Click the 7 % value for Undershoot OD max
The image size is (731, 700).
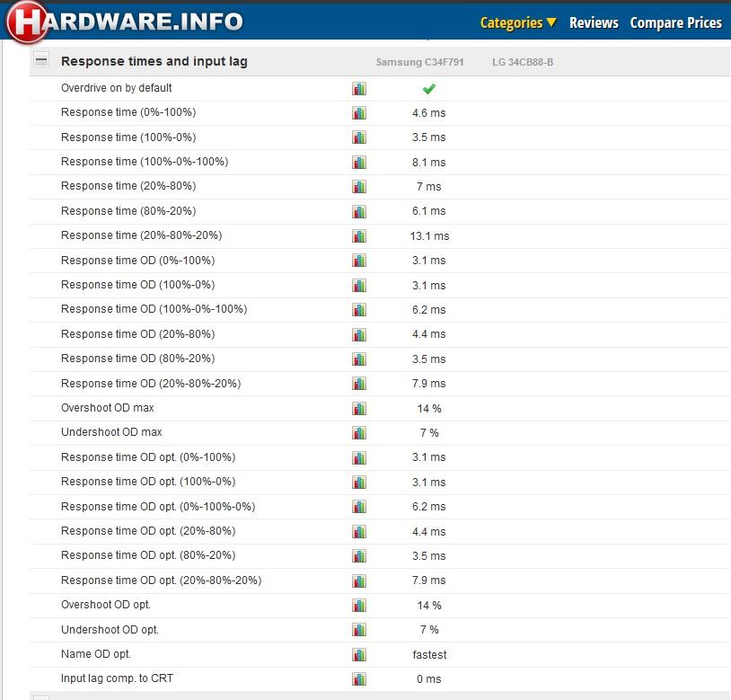429,433
